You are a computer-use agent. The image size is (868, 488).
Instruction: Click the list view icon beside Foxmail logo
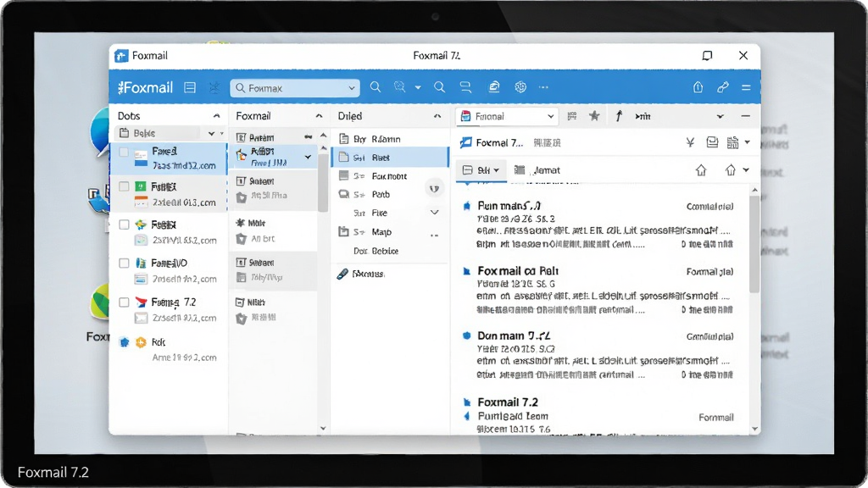pos(190,87)
